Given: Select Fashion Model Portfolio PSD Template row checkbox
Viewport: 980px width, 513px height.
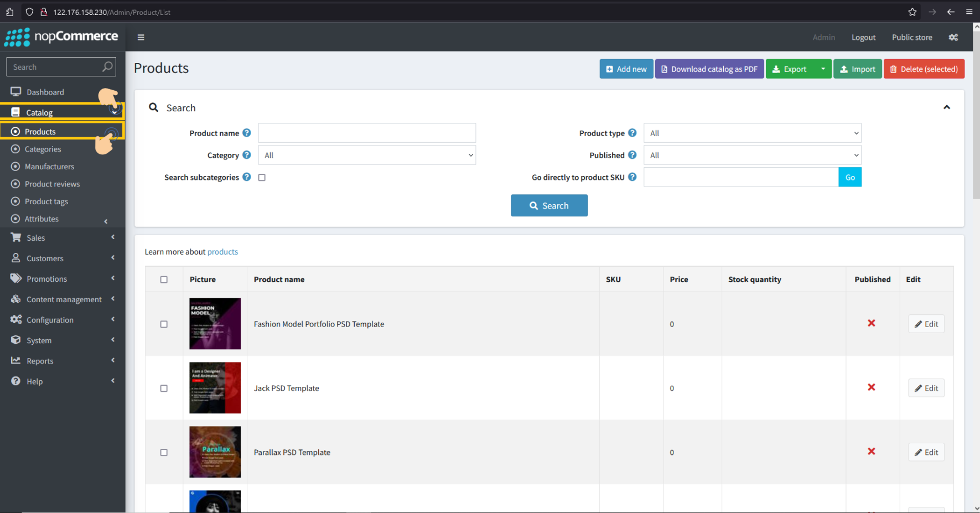Looking at the screenshot, I should pyautogui.click(x=164, y=324).
